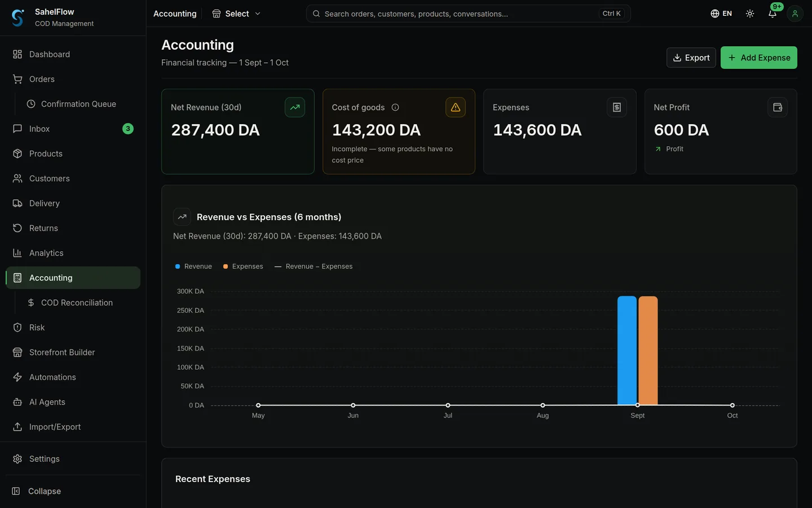Click the Delivery truck icon
The width and height of the screenshot is (812, 508).
tap(17, 203)
